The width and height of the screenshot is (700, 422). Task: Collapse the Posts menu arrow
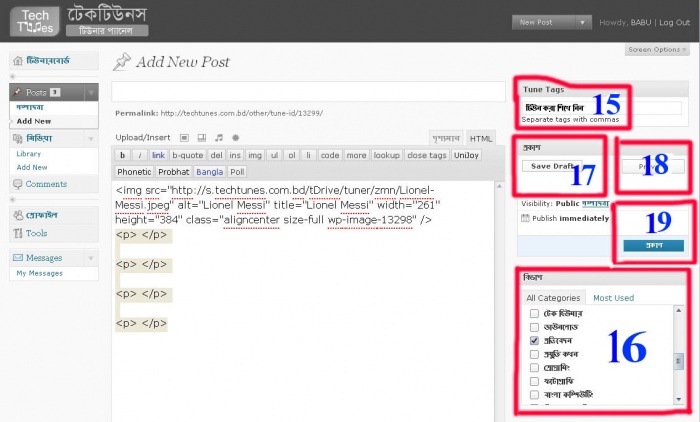[x=91, y=92]
